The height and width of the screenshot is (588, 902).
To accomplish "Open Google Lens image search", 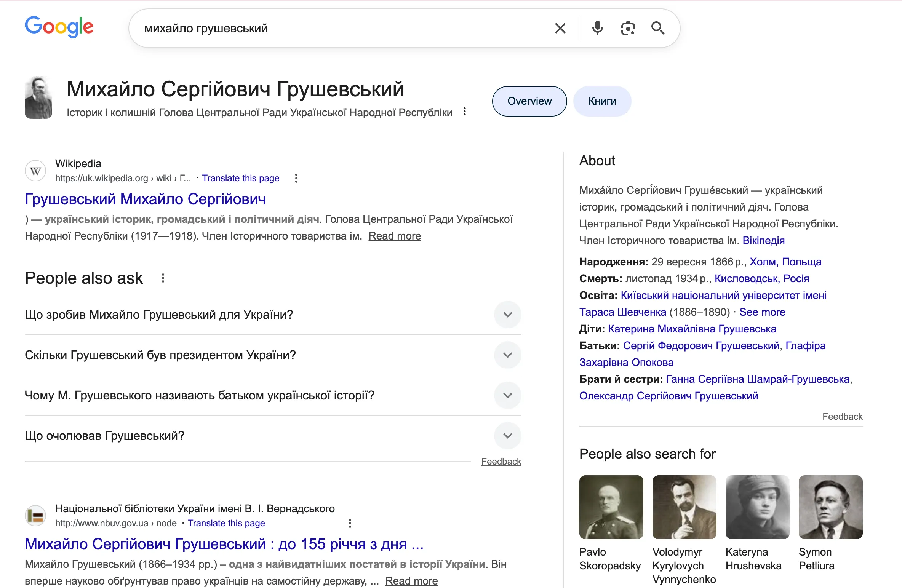I will point(628,28).
